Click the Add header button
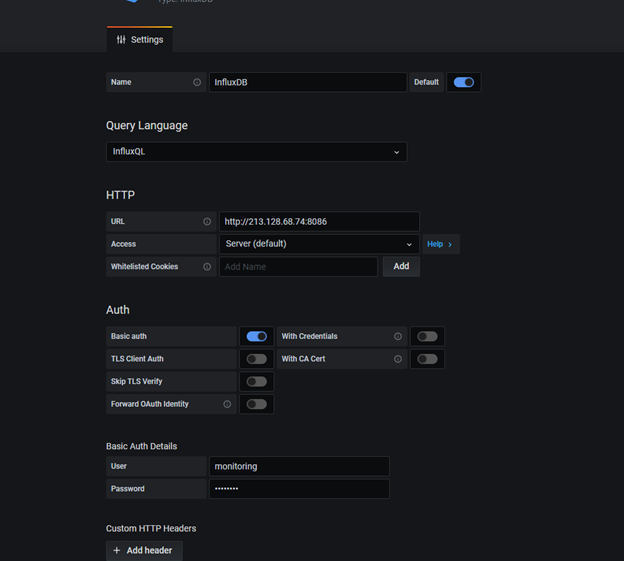Image resolution: width=624 pixels, height=561 pixels. tap(144, 551)
